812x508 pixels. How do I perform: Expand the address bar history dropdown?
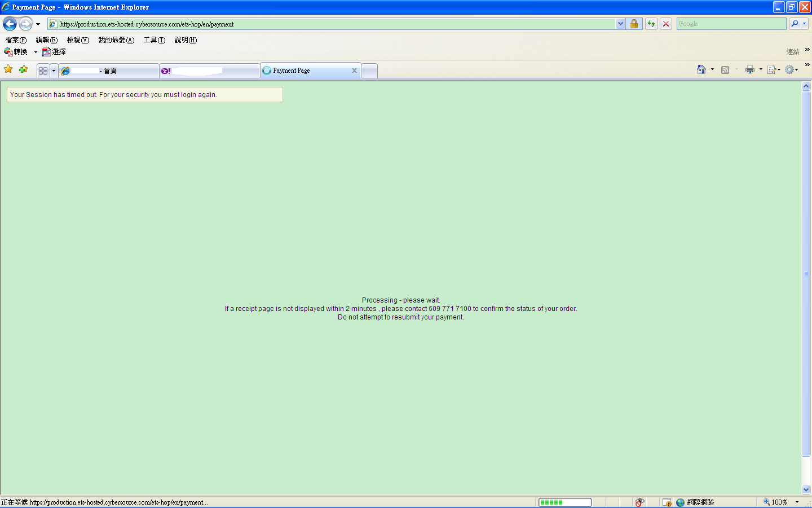click(620, 24)
